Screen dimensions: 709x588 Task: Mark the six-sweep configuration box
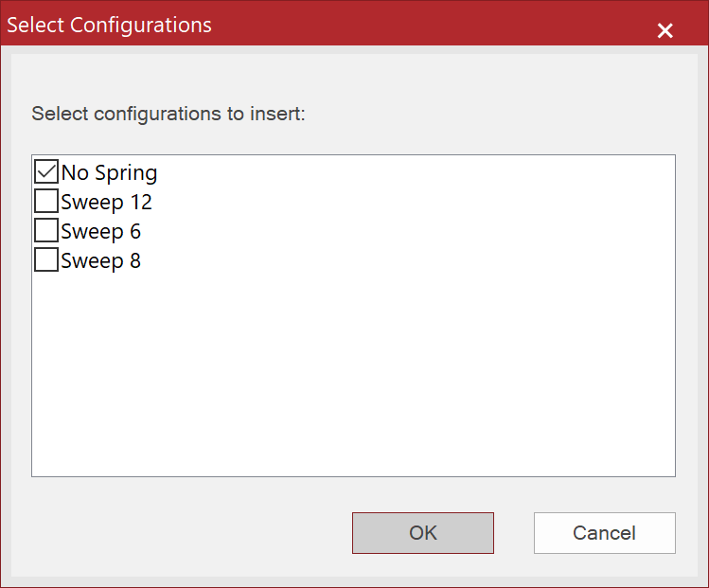[46, 230]
